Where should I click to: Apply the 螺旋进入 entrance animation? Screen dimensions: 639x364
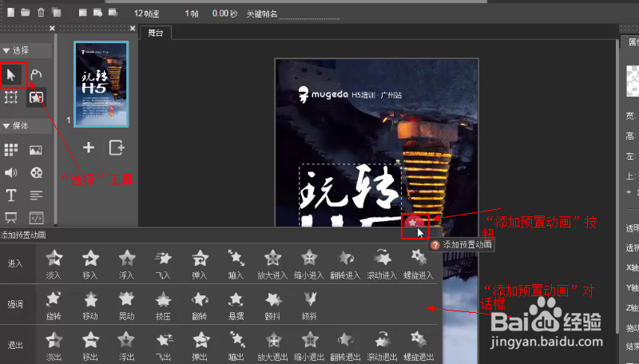[418, 264]
